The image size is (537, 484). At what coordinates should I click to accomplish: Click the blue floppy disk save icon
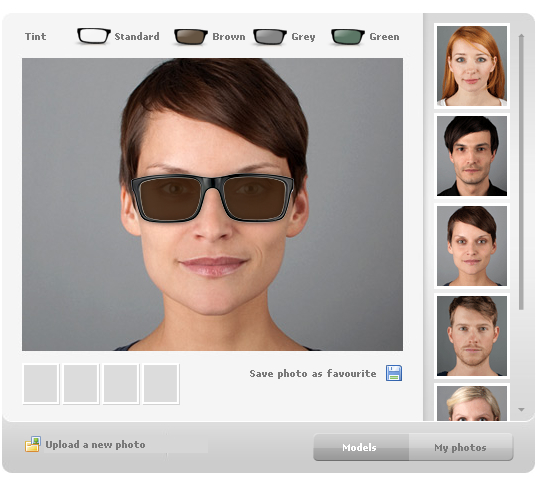(x=394, y=373)
